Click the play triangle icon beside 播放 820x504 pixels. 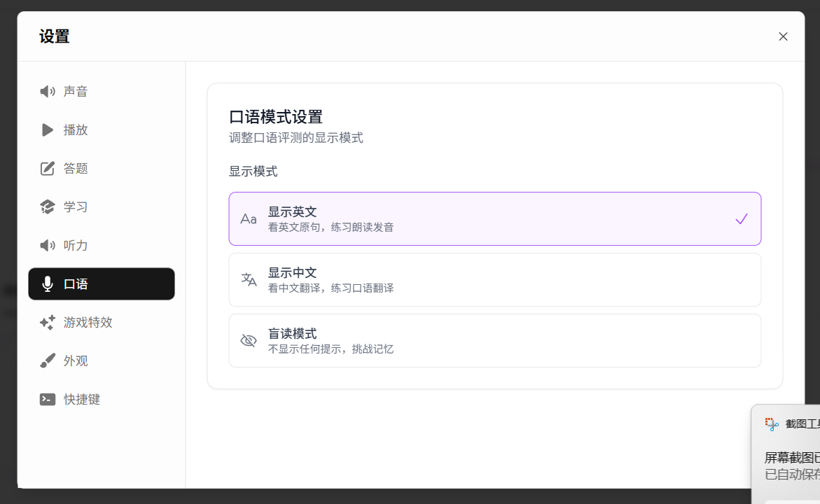pos(47,130)
